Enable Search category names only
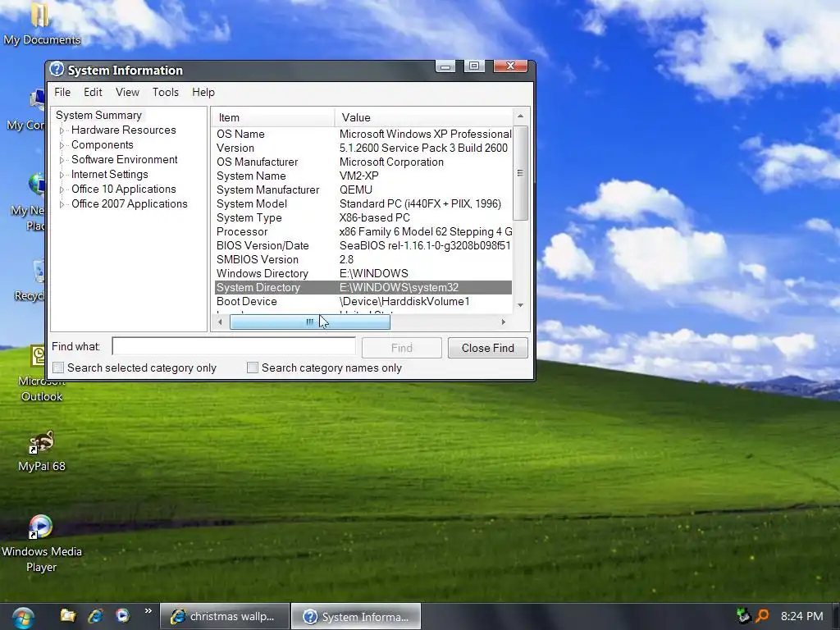The height and width of the screenshot is (630, 840). [253, 367]
